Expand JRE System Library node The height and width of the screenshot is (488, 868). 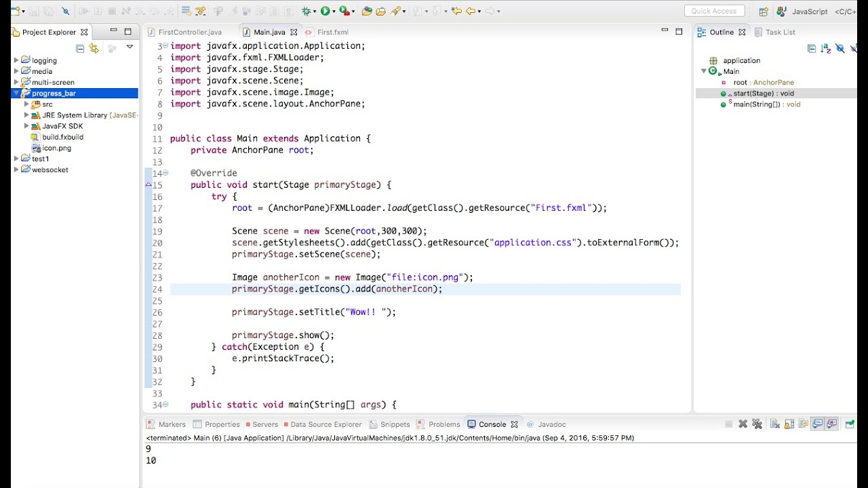(x=26, y=115)
